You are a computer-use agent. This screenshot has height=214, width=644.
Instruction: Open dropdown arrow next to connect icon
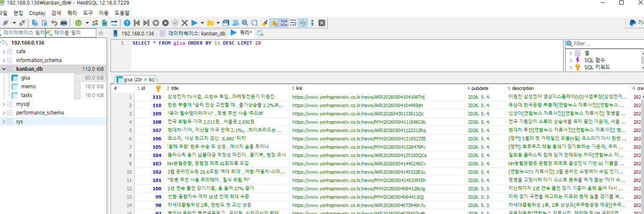(14, 23)
